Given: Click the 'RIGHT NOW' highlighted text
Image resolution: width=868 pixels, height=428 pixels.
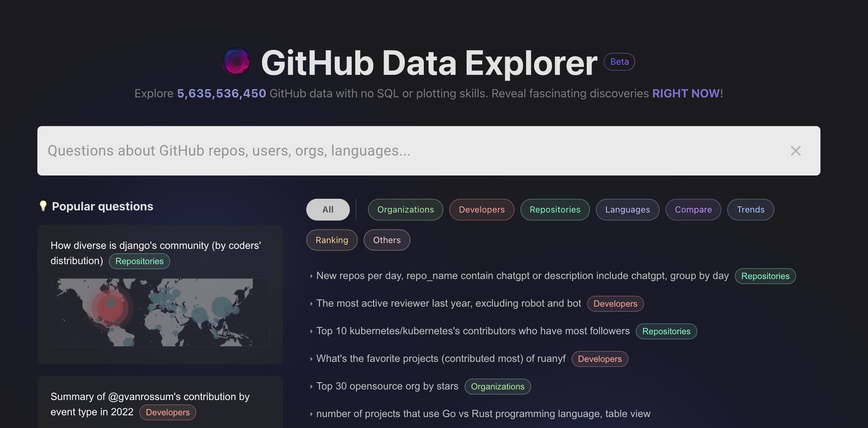Looking at the screenshot, I should click(686, 93).
